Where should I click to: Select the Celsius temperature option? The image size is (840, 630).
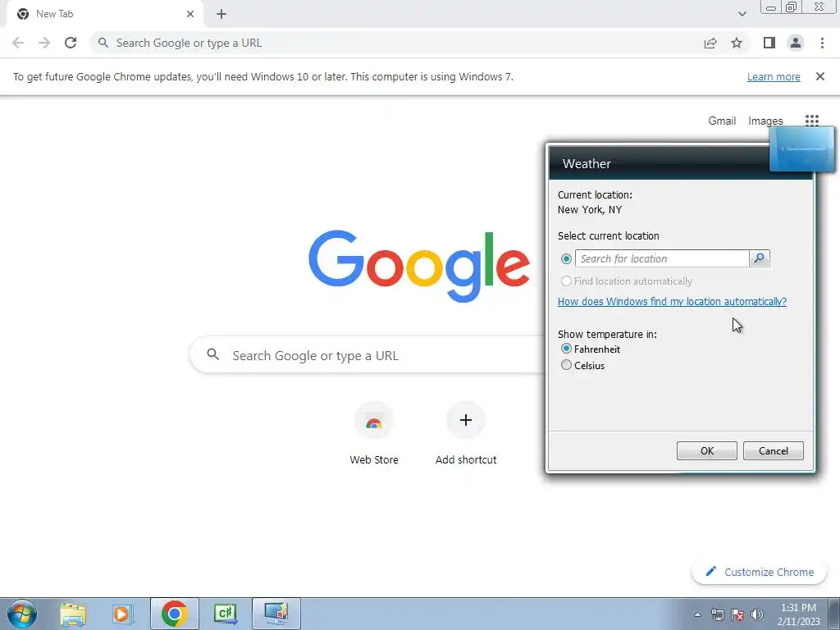click(566, 365)
